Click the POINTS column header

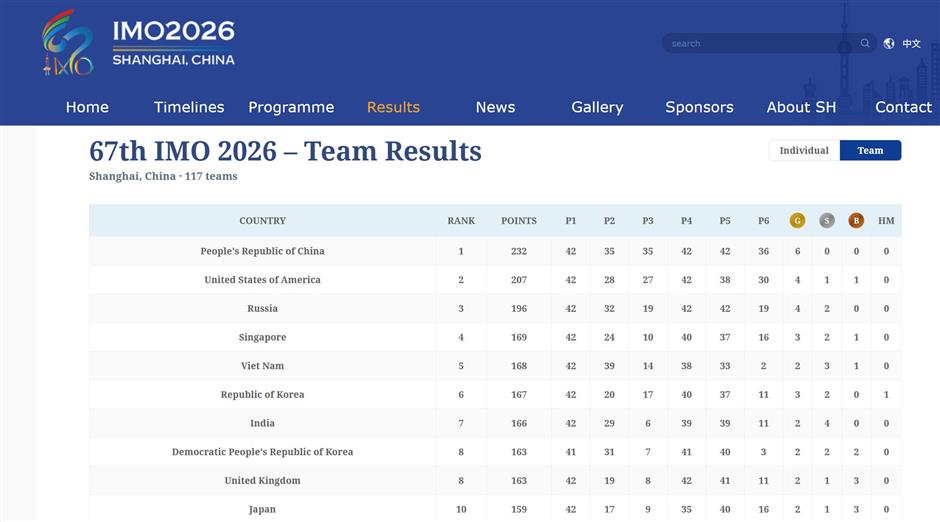click(x=519, y=221)
